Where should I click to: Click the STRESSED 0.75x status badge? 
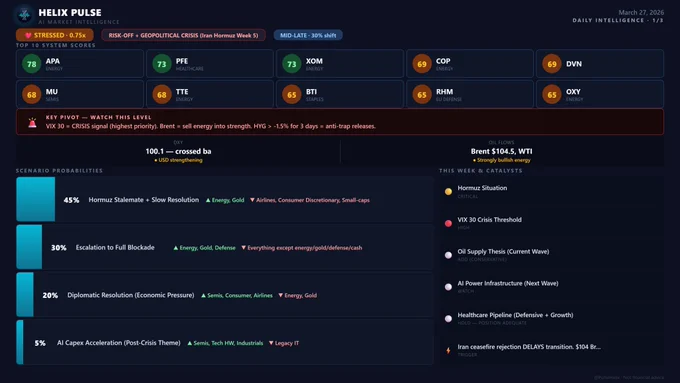coord(55,35)
